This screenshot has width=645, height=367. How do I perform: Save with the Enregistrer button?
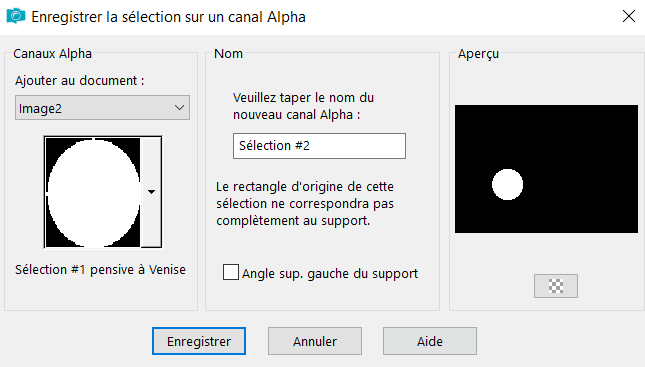[x=199, y=341]
